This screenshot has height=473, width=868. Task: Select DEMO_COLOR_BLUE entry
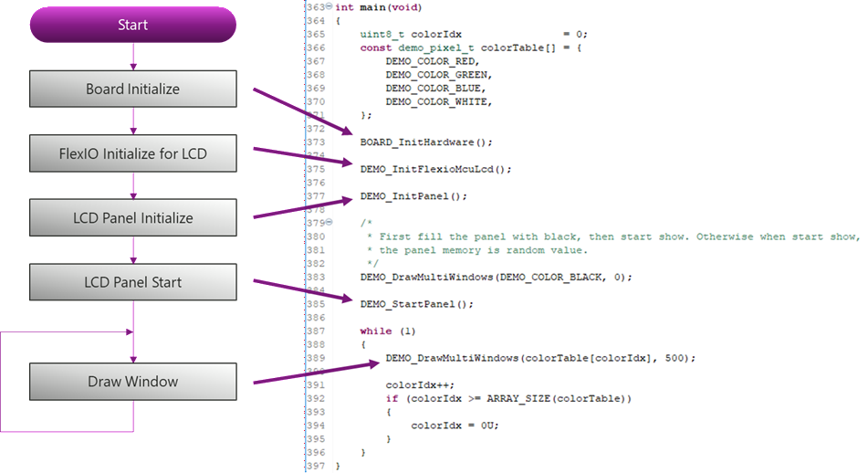click(x=435, y=89)
